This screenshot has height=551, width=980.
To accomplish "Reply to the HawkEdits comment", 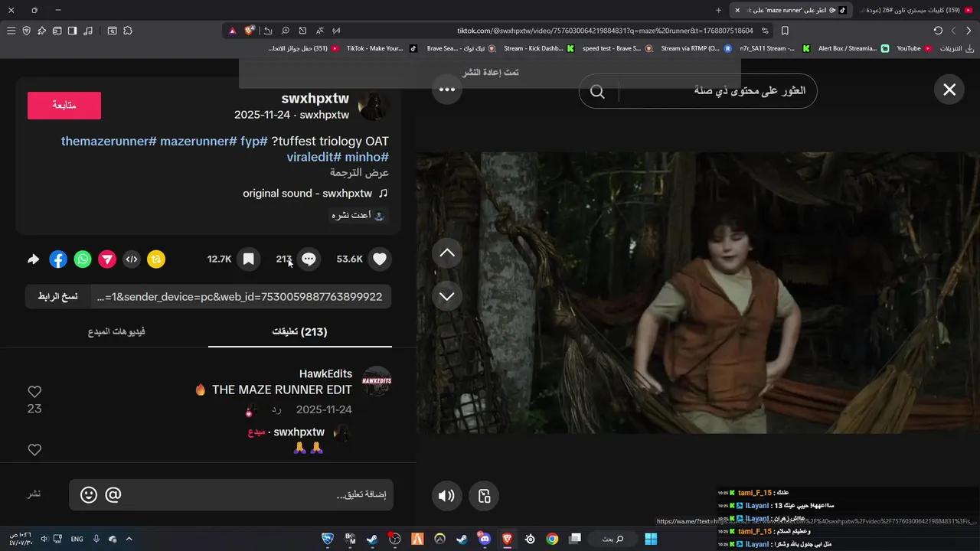I will click(276, 410).
